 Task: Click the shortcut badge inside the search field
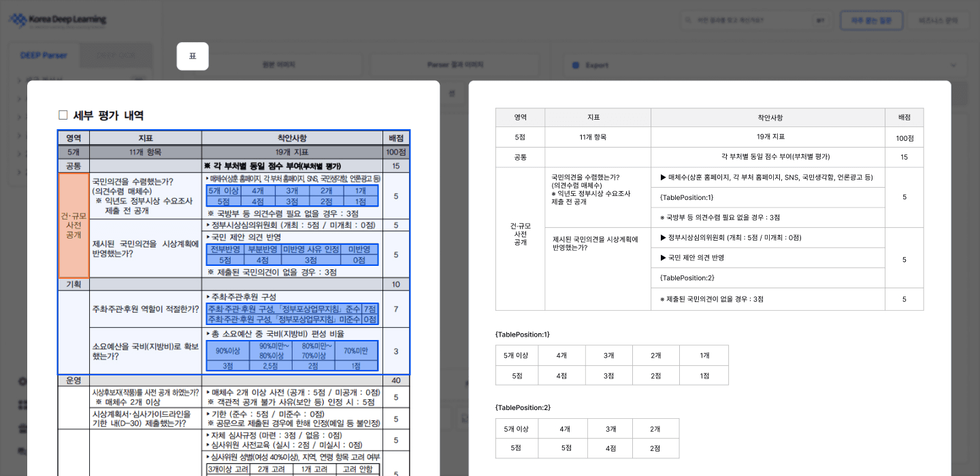(821, 20)
